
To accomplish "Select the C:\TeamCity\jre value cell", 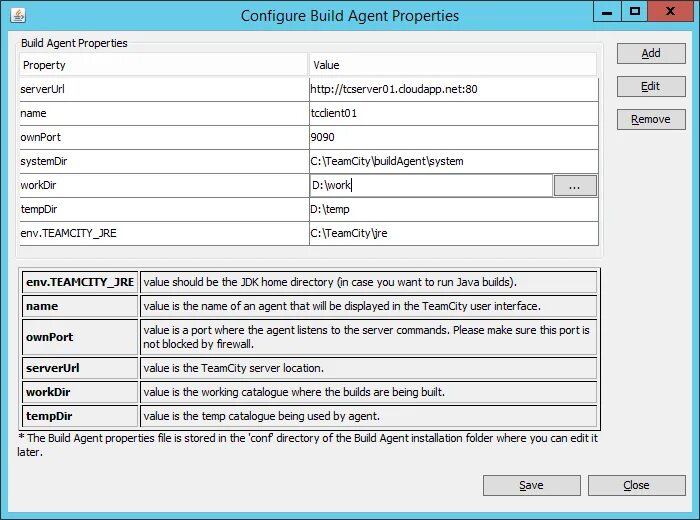I will tap(454, 233).
